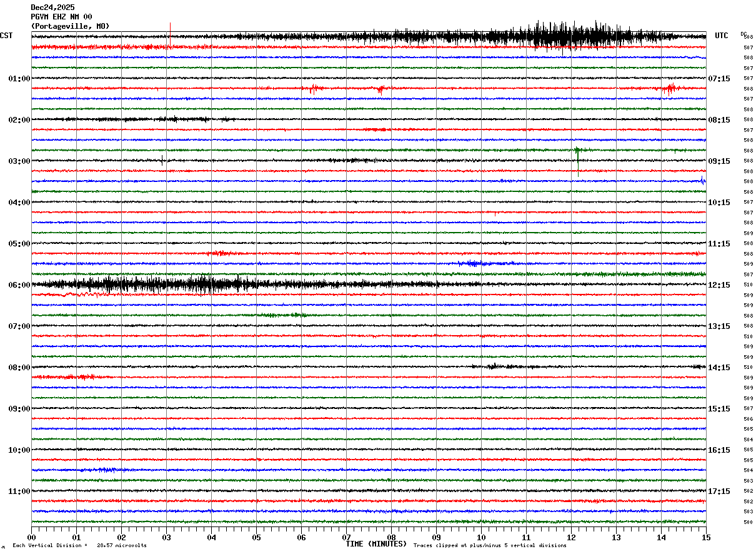Click the UTC timezone label
756x554 pixels.
[x=722, y=36]
